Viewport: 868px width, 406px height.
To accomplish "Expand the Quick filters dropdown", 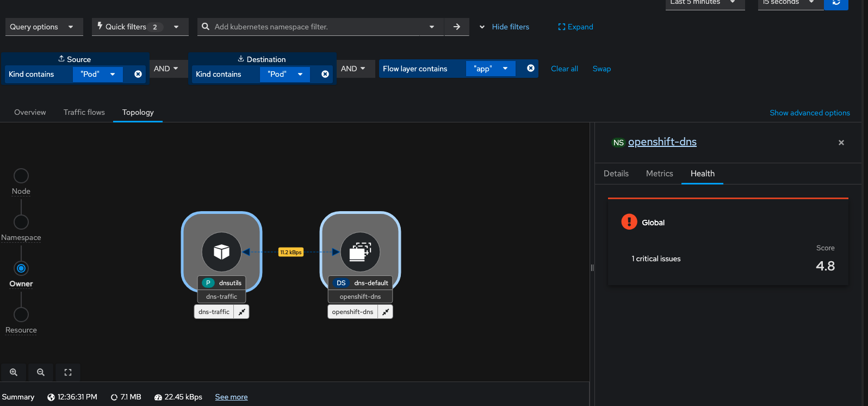I will tap(140, 27).
